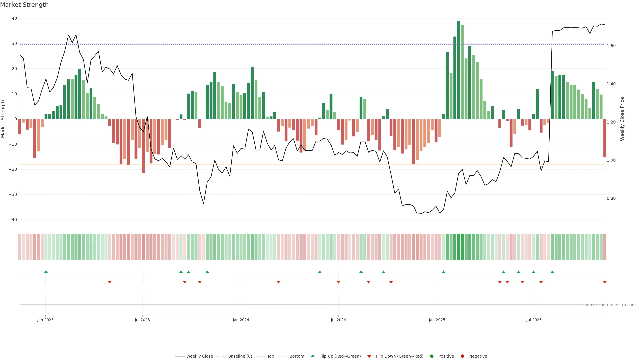Click the darkest green heatmap strip cell
The image size is (644, 362).
[x=459, y=247]
